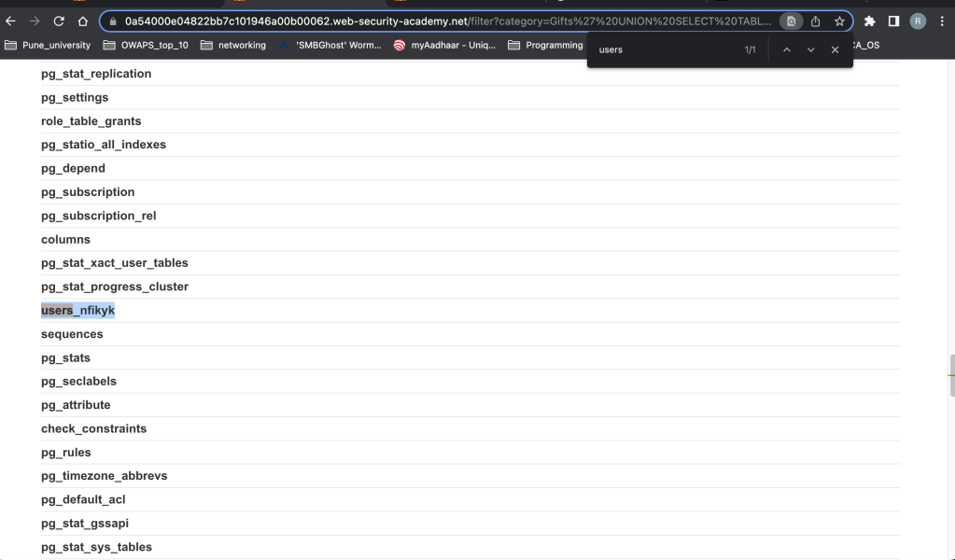Open the Pune_university bookmarks folder
The width and height of the screenshot is (955, 560).
(49, 45)
